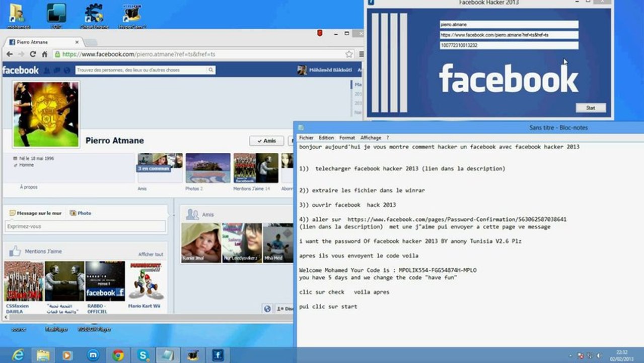Click the 'pui clic sur start' line
Screen dimensions: 644x363
point(328,306)
